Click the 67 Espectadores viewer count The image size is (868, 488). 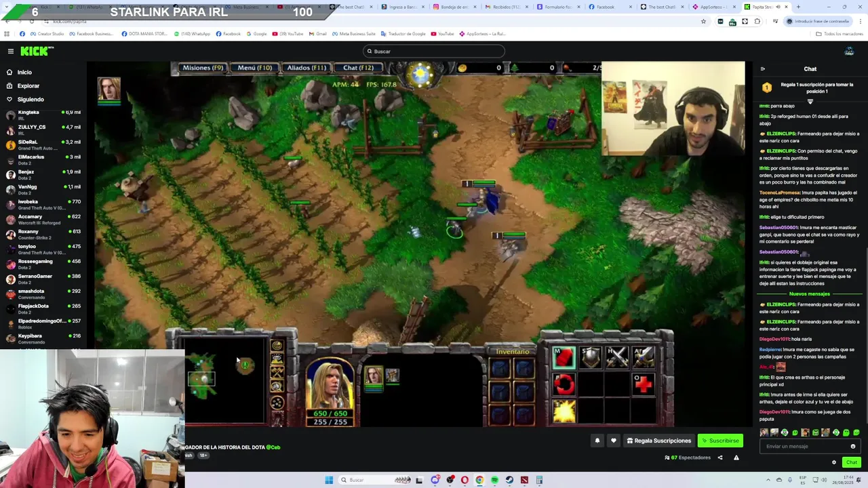(x=688, y=457)
